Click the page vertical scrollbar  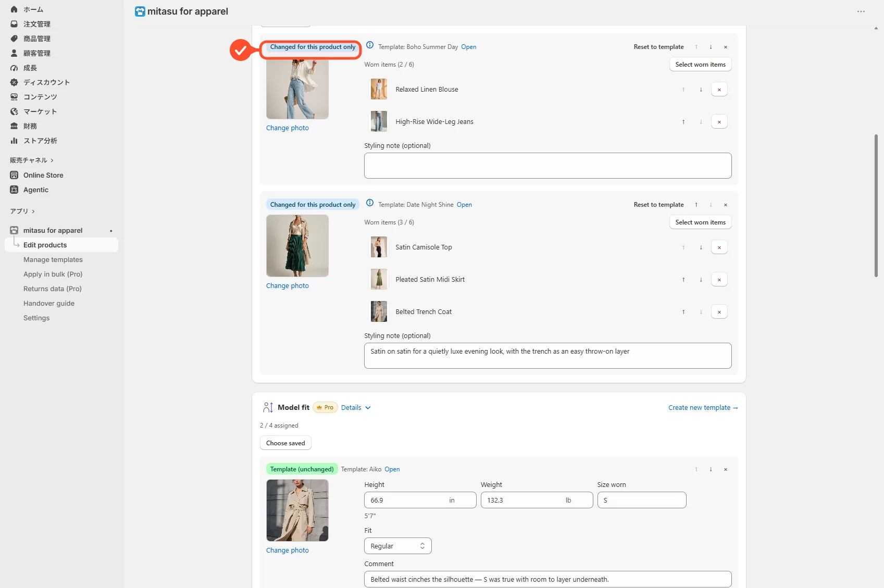[876, 206]
